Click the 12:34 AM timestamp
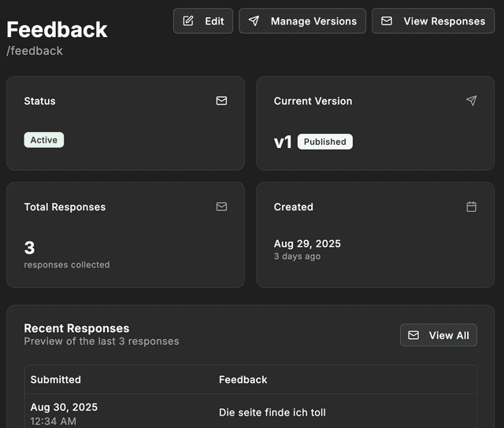Viewport: 504px width, 428px height. click(54, 421)
